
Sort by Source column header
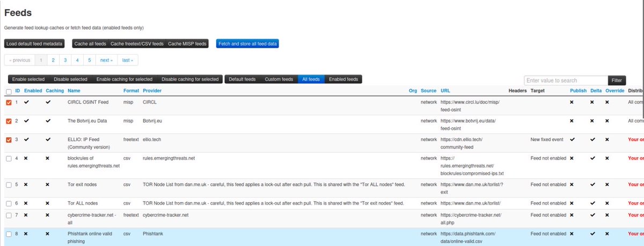coord(429,91)
